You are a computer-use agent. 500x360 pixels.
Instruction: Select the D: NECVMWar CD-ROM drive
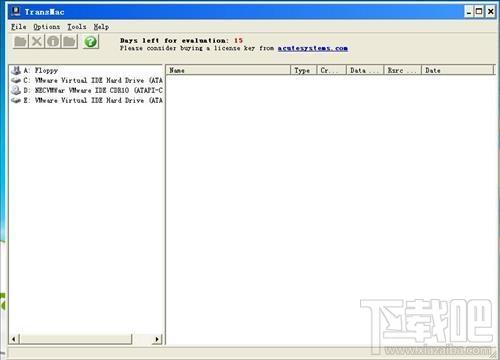(x=87, y=90)
